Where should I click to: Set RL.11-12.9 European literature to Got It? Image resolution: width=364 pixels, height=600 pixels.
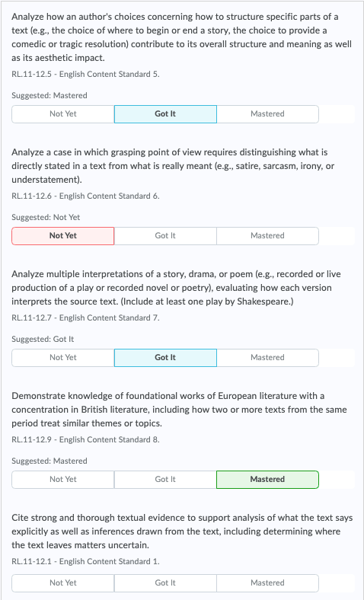(165, 480)
